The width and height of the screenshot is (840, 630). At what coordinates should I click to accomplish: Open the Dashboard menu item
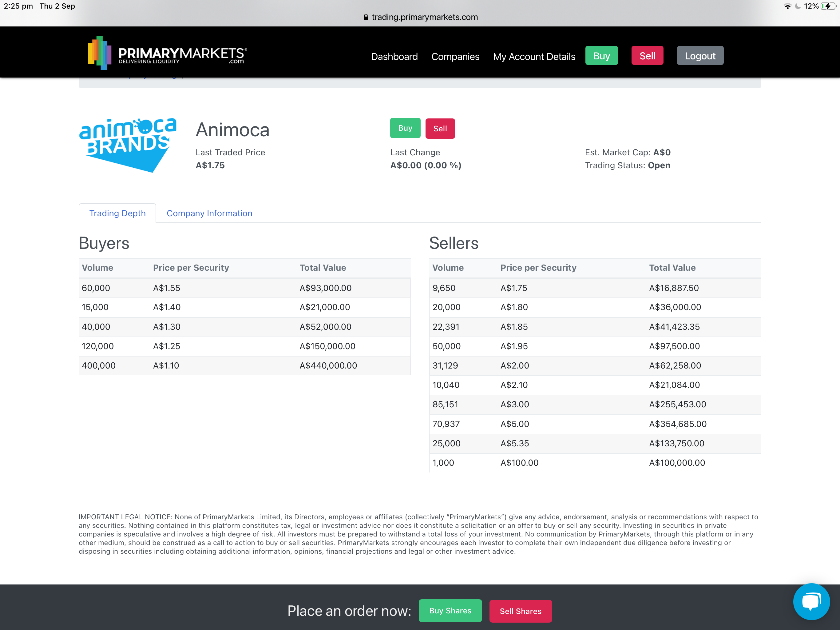click(x=394, y=56)
